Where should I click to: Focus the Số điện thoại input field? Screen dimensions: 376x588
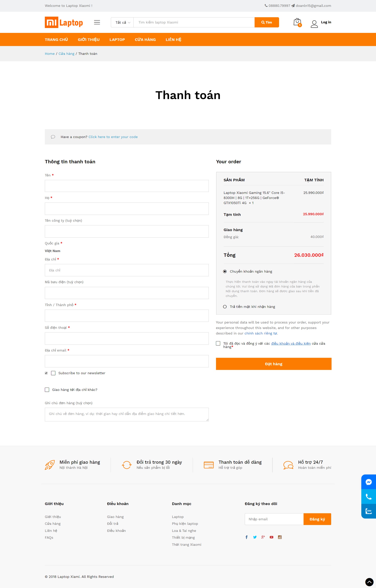pyautogui.click(x=127, y=338)
